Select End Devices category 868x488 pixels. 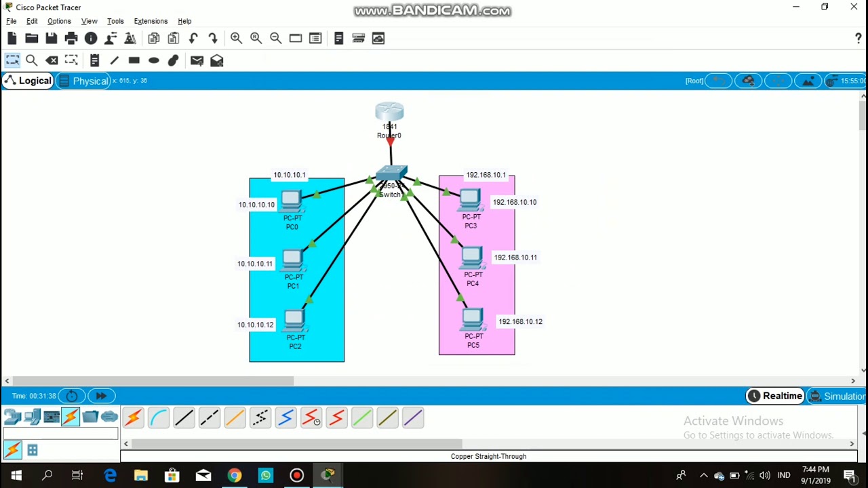pyautogui.click(x=32, y=417)
